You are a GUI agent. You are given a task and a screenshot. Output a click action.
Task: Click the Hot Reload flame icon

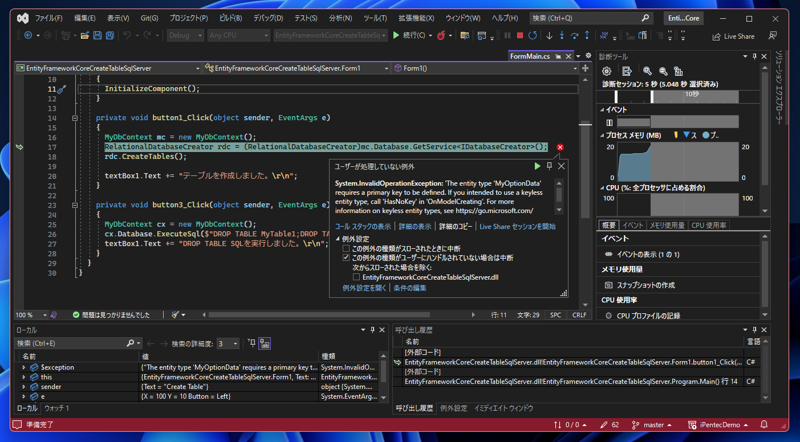click(441, 36)
